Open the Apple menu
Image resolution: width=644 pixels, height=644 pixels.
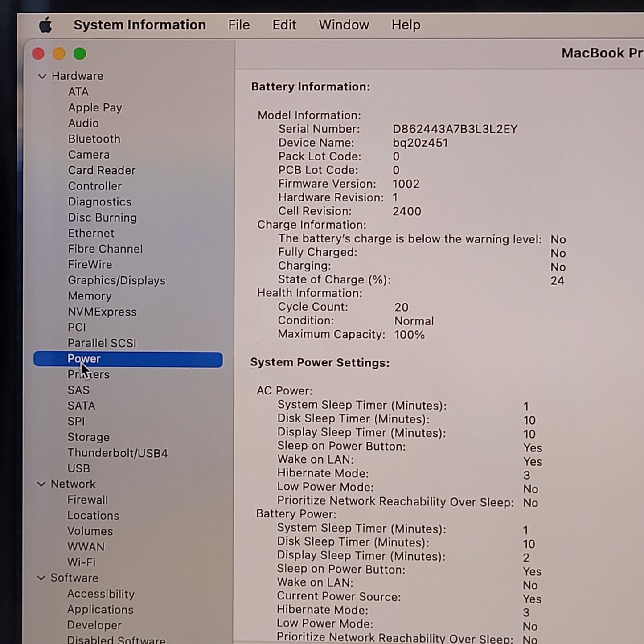click(45, 25)
